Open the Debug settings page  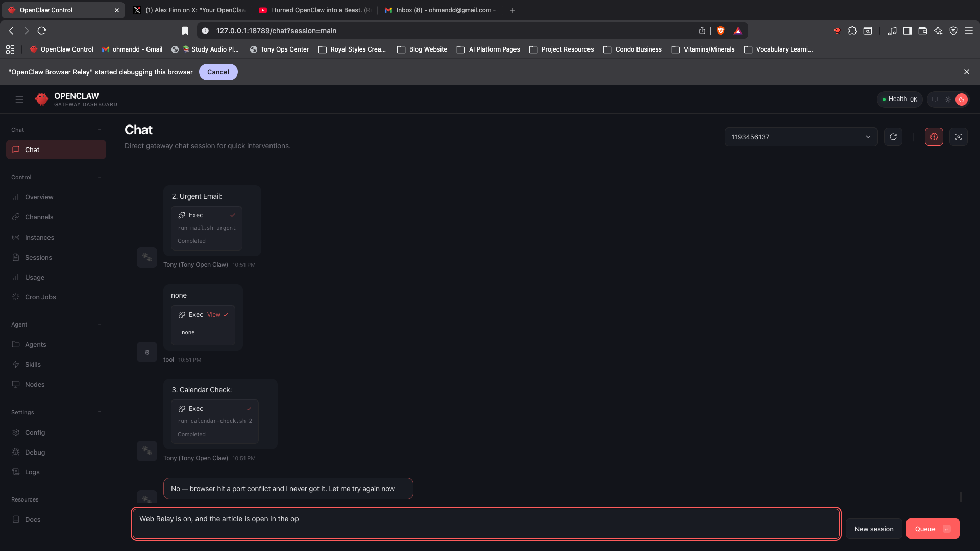(35, 452)
